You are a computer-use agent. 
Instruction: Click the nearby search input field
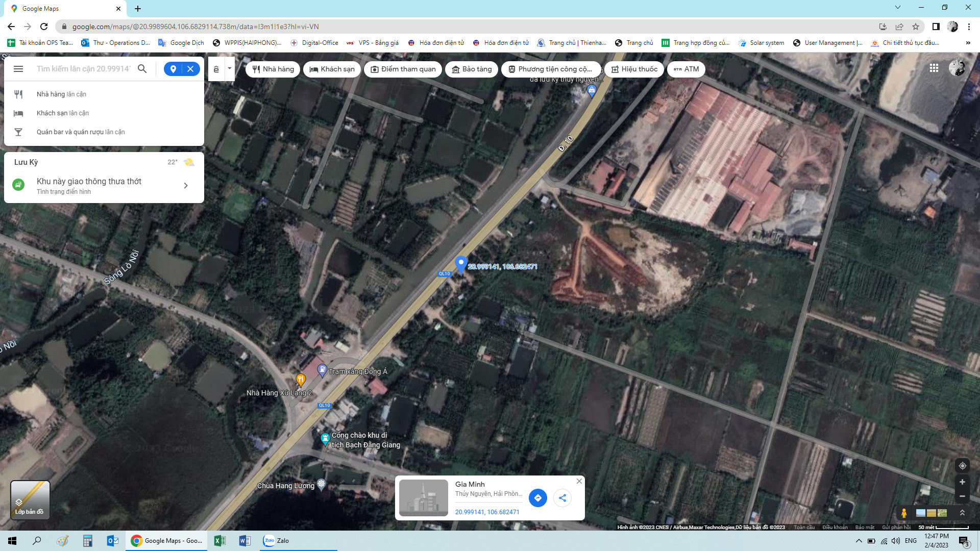(83, 69)
